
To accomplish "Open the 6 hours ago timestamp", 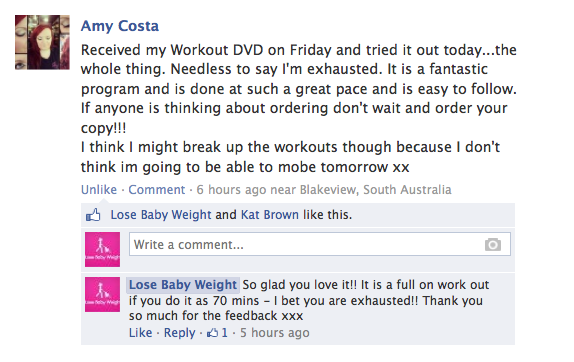I will point(231,190).
